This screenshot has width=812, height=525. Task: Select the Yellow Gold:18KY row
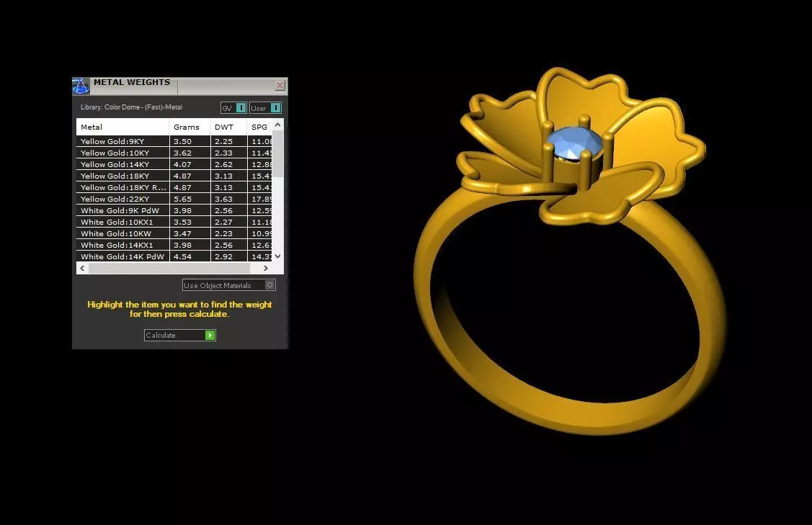(x=174, y=176)
